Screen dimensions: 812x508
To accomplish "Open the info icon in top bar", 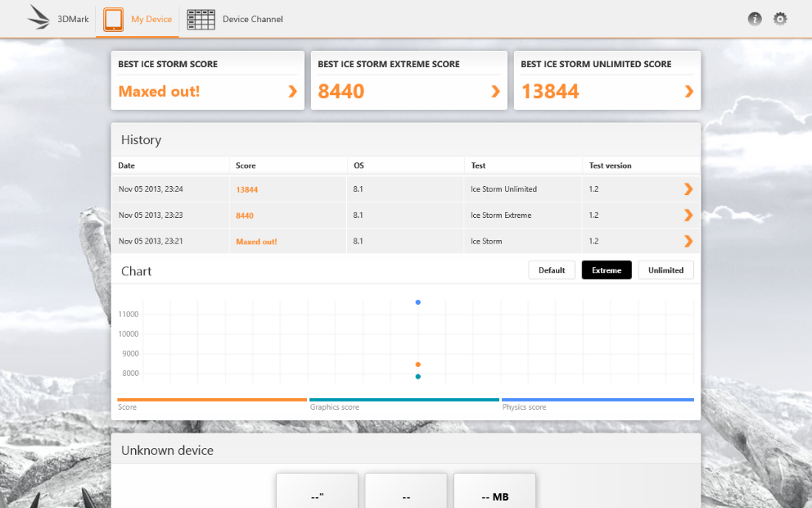I will [755, 19].
